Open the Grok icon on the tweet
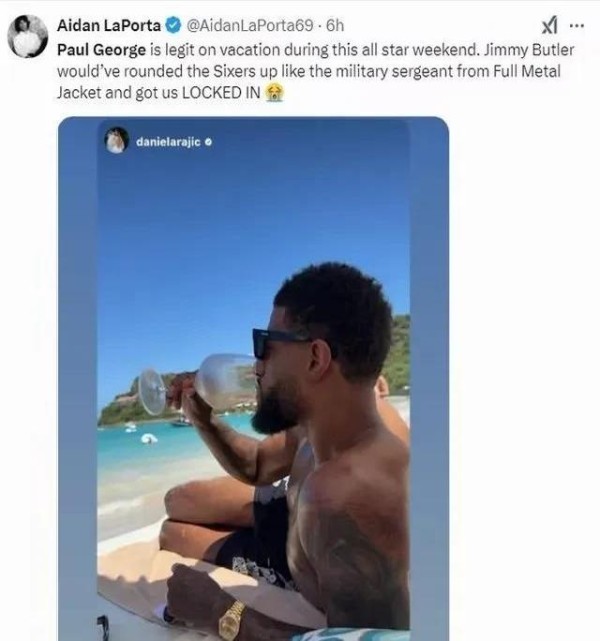This screenshot has width=600, height=641. 549,25
